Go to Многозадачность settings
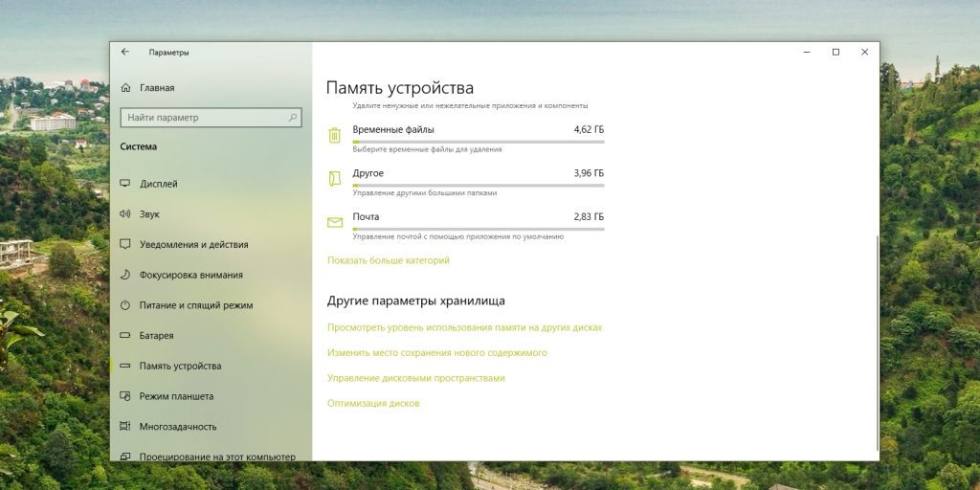The height and width of the screenshot is (490, 980). coord(178,427)
